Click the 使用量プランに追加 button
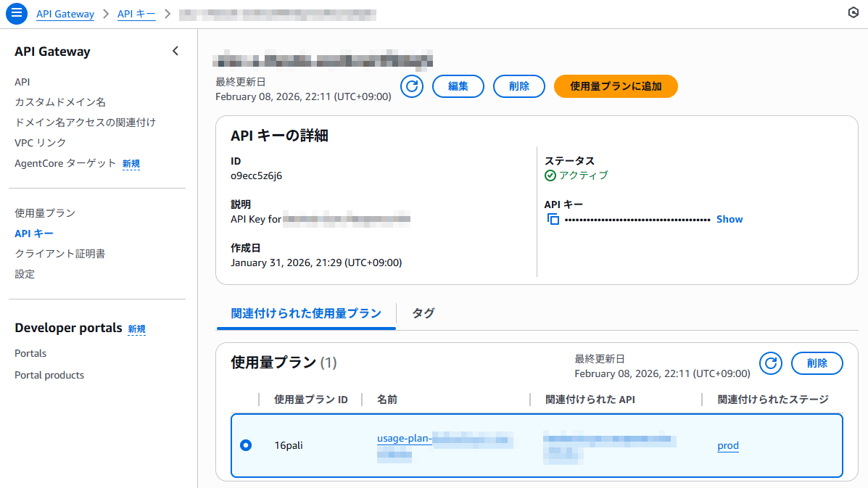This screenshot has width=868, height=488. pos(616,86)
